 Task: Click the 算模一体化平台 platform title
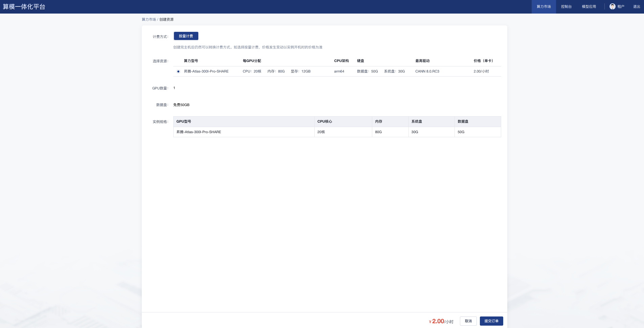(x=24, y=7)
